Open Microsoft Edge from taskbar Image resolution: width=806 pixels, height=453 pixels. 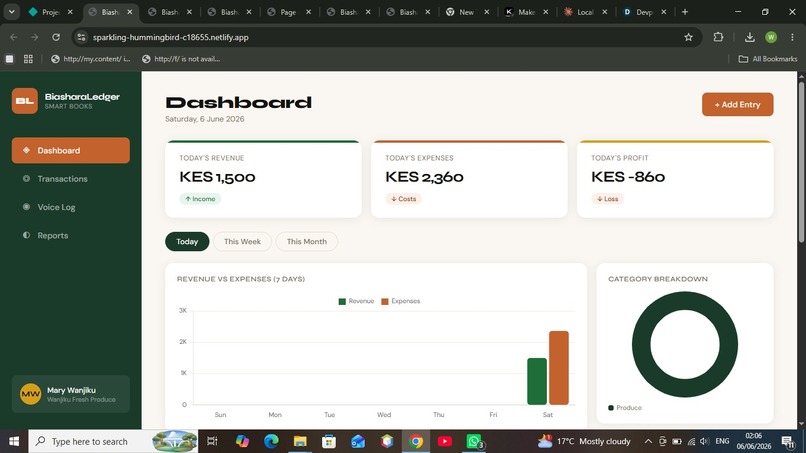click(x=271, y=441)
